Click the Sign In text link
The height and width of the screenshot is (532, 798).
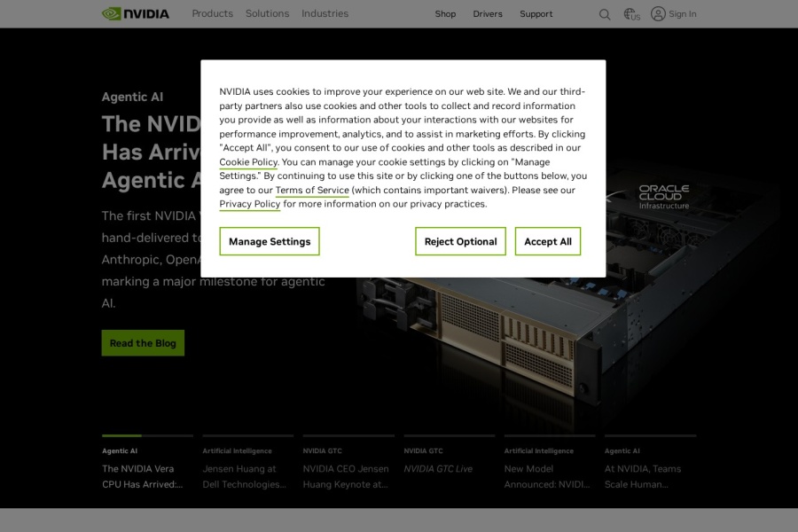683,14
